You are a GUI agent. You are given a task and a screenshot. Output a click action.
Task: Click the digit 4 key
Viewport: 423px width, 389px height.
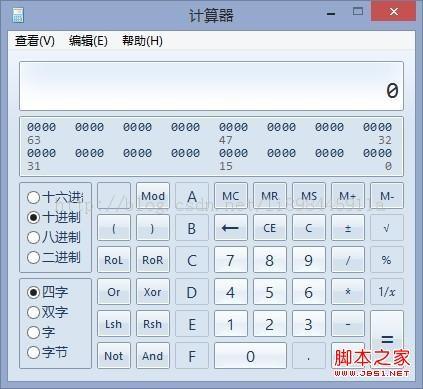pos(231,292)
